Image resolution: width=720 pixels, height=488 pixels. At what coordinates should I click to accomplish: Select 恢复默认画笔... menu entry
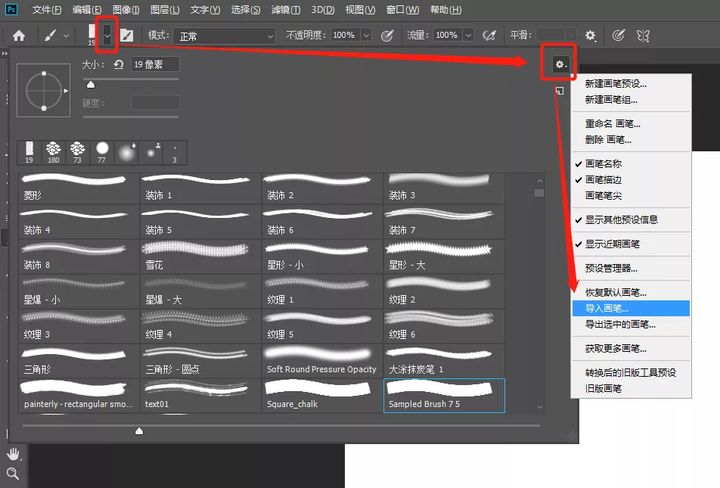tap(631, 292)
